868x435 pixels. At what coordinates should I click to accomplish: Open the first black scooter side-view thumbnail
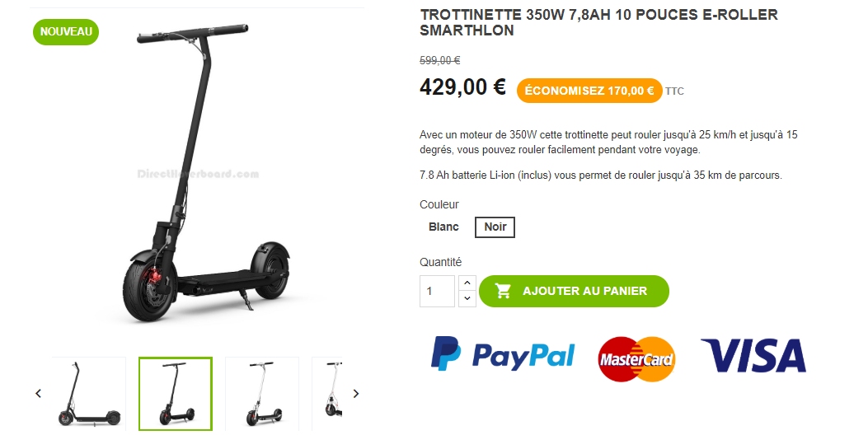point(89,394)
